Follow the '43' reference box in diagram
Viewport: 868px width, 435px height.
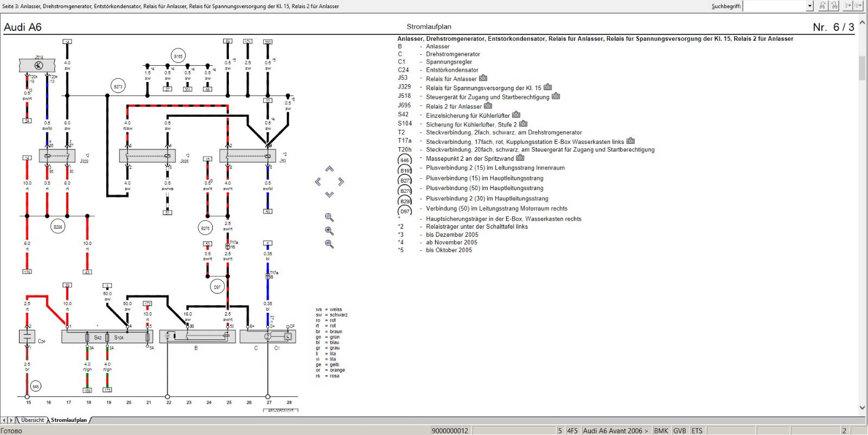tap(87, 272)
